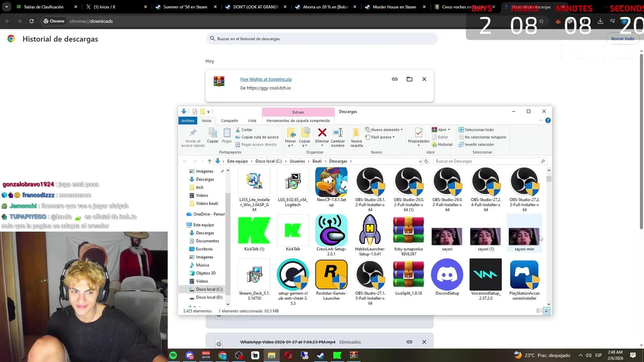Viewport: 644px width, 362px height.
Task: Click the Cambiar nombre ribbon icon
Action: coord(338,133)
